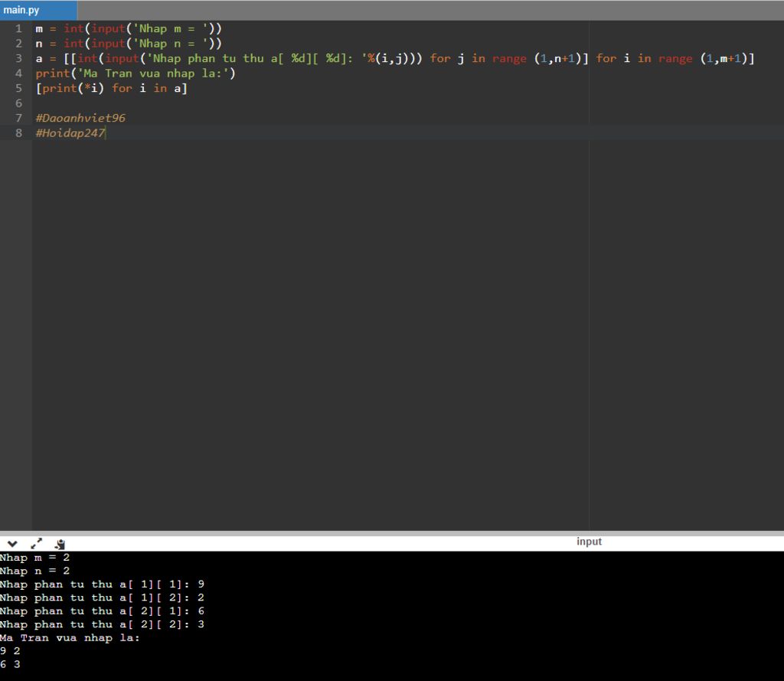Click matrix output row '9 2'
This screenshot has height=681, width=784.
10,651
